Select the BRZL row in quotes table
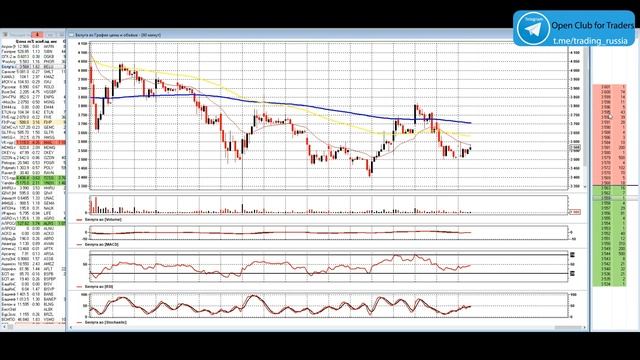The width and height of the screenshot is (640, 360). [x=33, y=314]
